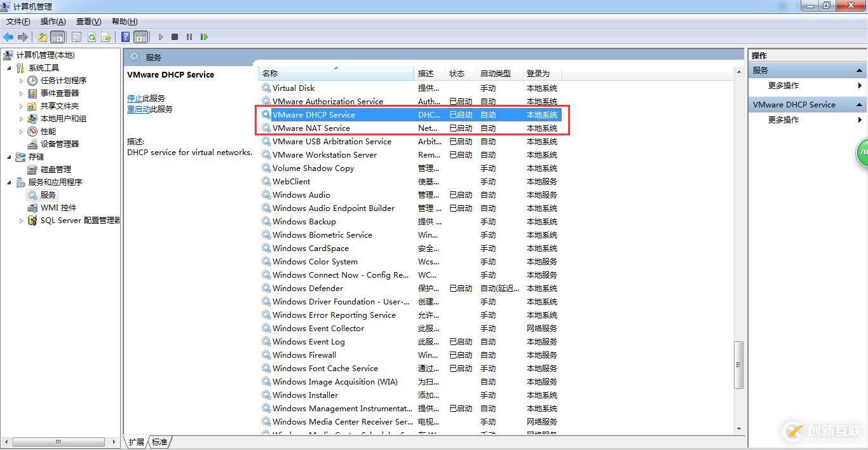This screenshot has height=450, width=868.
Task: Open 更多操作 under VMware DHCP Service
Action: pyautogui.click(x=807, y=120)
